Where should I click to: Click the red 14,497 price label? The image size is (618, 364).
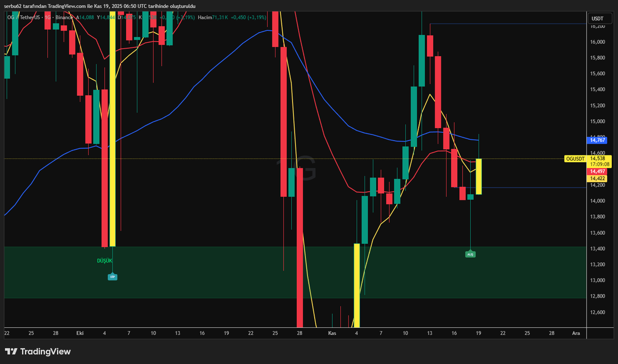597,171
